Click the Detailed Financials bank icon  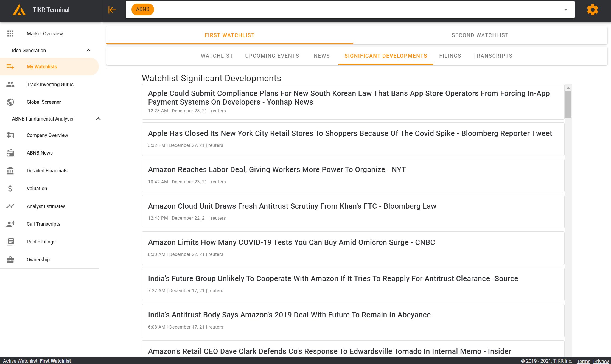(10, 170)
